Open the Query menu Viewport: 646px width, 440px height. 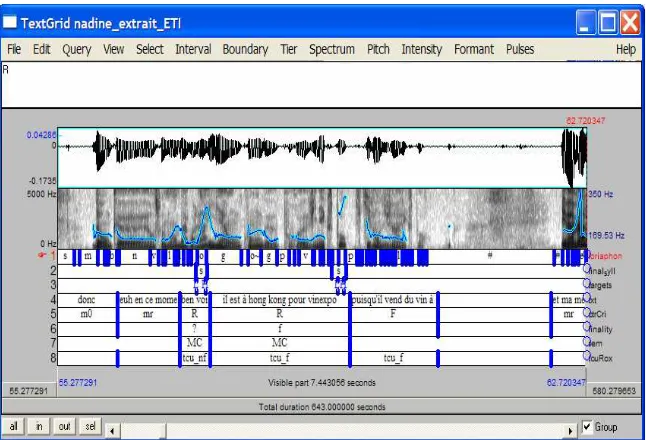click(x=77, y=49)
